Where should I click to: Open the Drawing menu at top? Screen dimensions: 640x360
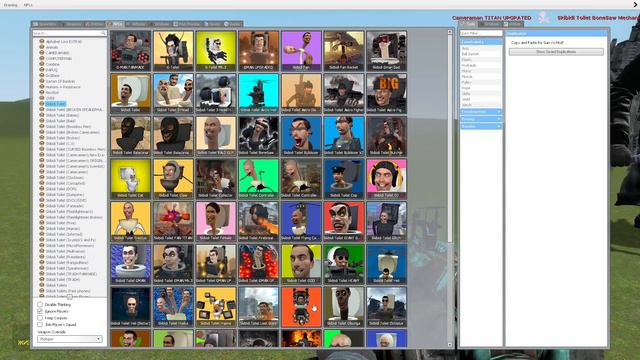point(10,5)
